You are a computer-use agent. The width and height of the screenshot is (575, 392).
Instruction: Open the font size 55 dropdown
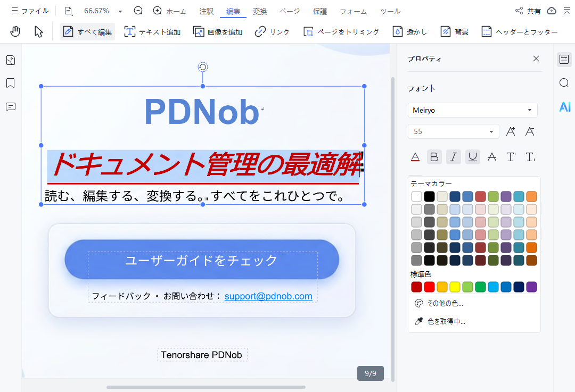point(490,131)
